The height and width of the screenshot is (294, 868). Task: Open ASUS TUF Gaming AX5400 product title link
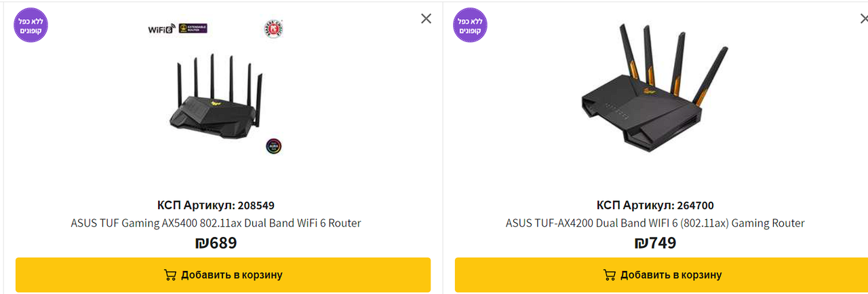pos(216,223)
